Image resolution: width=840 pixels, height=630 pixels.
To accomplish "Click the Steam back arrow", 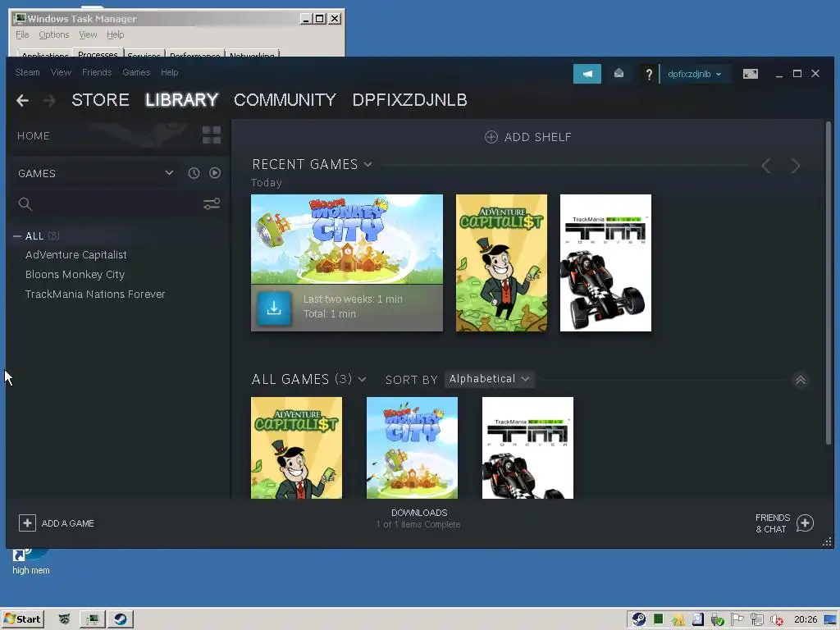I will pyautogui.click(x=22, y=100).
